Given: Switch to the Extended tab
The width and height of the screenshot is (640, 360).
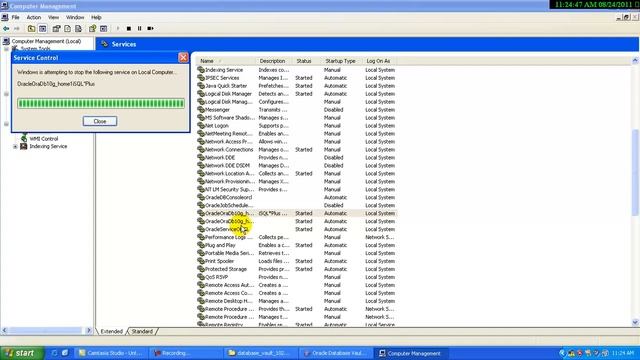Looking at the screenshot, I should pos(111,331).
